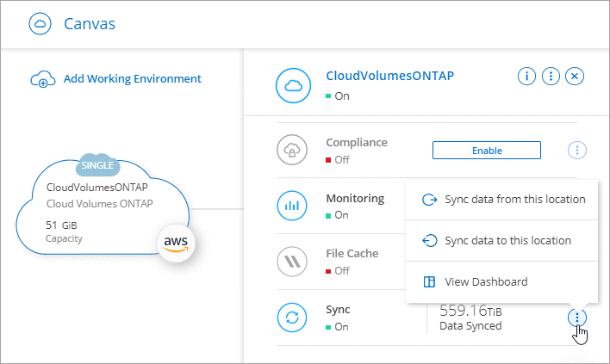This screenshot has height=364, width=610.
Task: Open the CloudVolumesONTAP header three-dot menu
Action: pyautogui.click(x=551, y=77)
